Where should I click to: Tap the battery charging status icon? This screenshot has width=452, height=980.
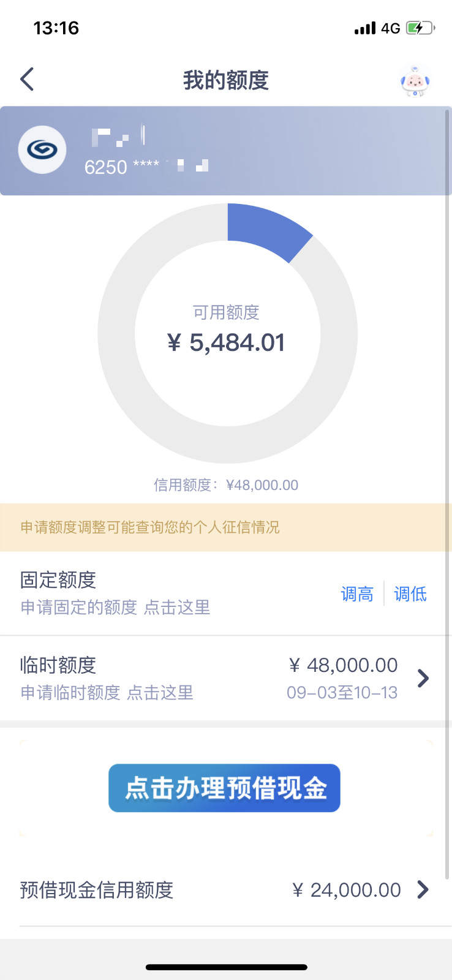point(420,28)
